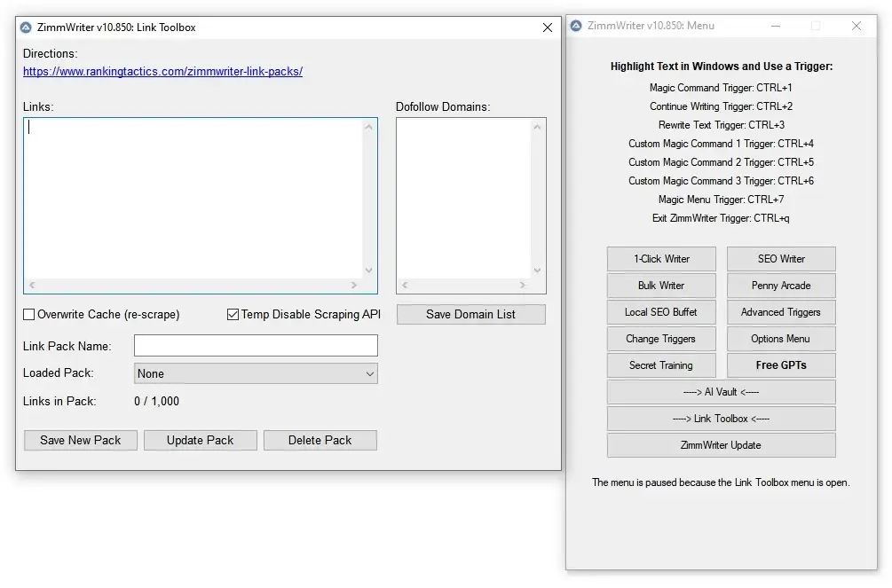Image resolution: width=892 pixels, height=588 pixels.
Task: Disable Temp Disable Scraping API
Action: [233, 314]
